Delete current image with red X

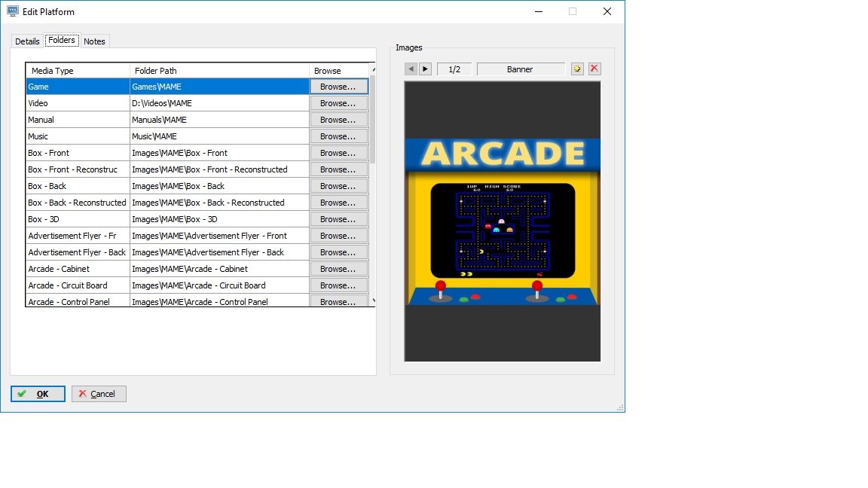click(594, 69)
